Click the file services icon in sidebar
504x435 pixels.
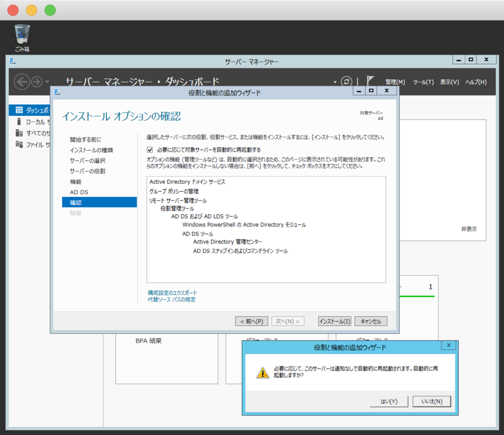pyautogui.click(x=19, y=144)
